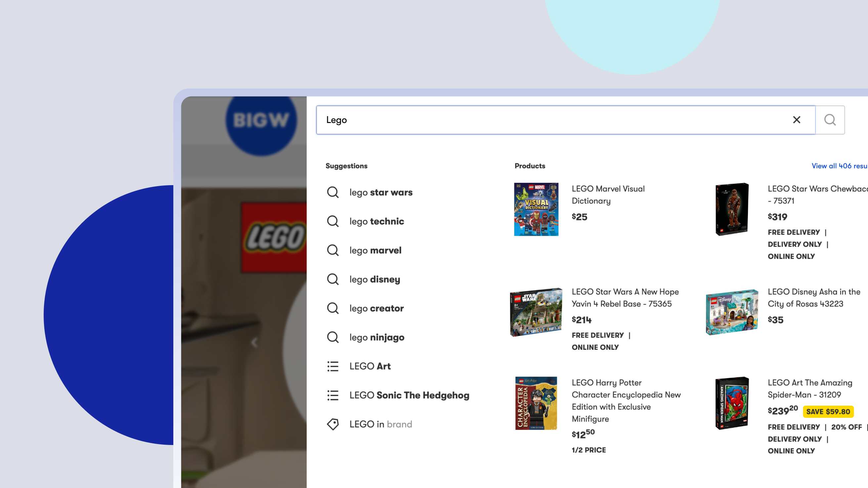Click the magnifier search submit button

[830, 120]
